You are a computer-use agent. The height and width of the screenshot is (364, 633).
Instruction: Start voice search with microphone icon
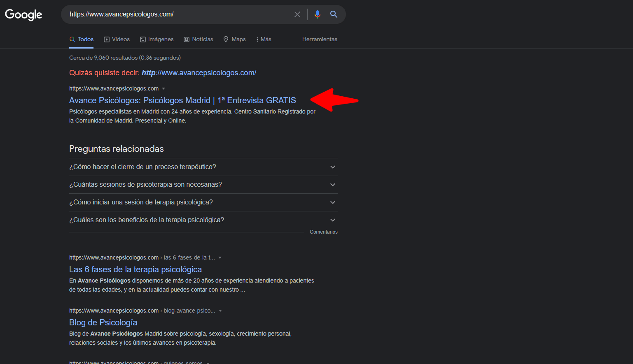pyautogui.click(x=317, y=14)
